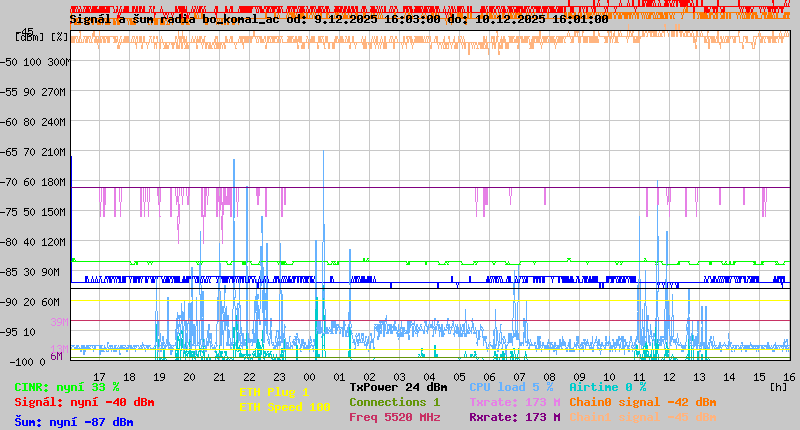The width and height of the screenshot is (800, 430).
Task: Click hour label "16" on time axis
Action: [789, 377]
